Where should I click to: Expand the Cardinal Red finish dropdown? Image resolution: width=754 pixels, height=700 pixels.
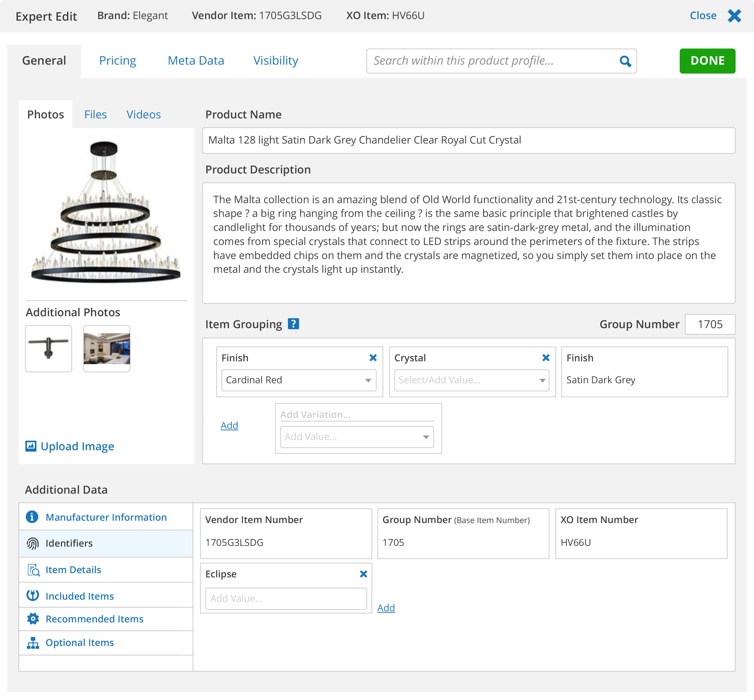pos(299,380)
